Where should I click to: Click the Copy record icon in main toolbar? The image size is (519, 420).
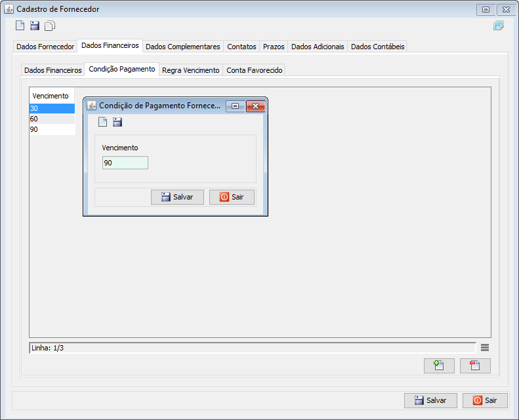coord(50,26)
